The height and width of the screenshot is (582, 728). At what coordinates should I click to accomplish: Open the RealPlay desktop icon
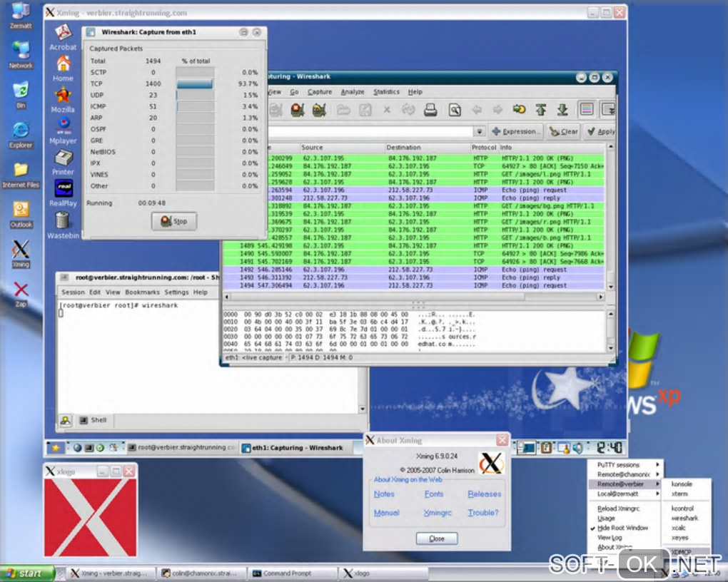click(63, 193)
